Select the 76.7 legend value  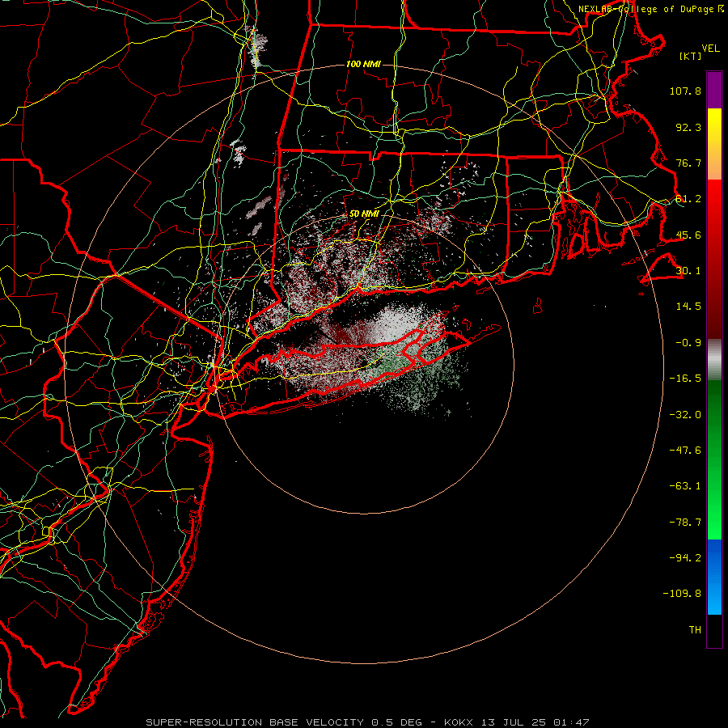(x=688, y=163)
